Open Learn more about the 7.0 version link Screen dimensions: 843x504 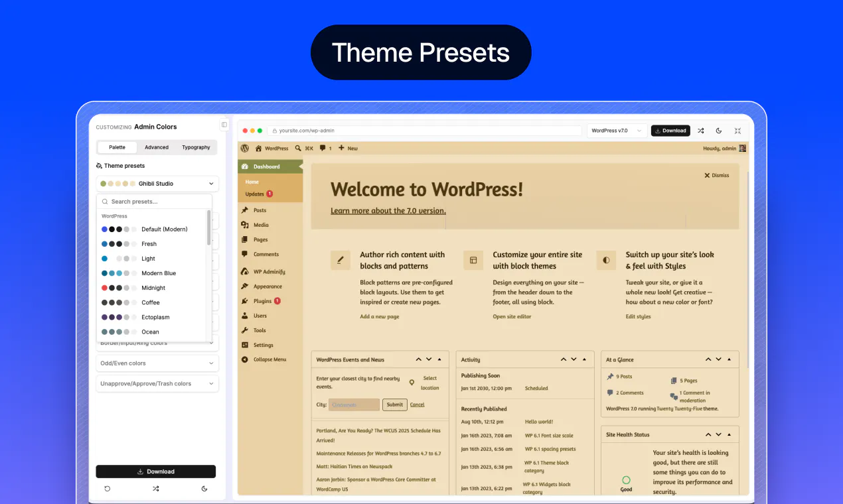tap(388, 211)
